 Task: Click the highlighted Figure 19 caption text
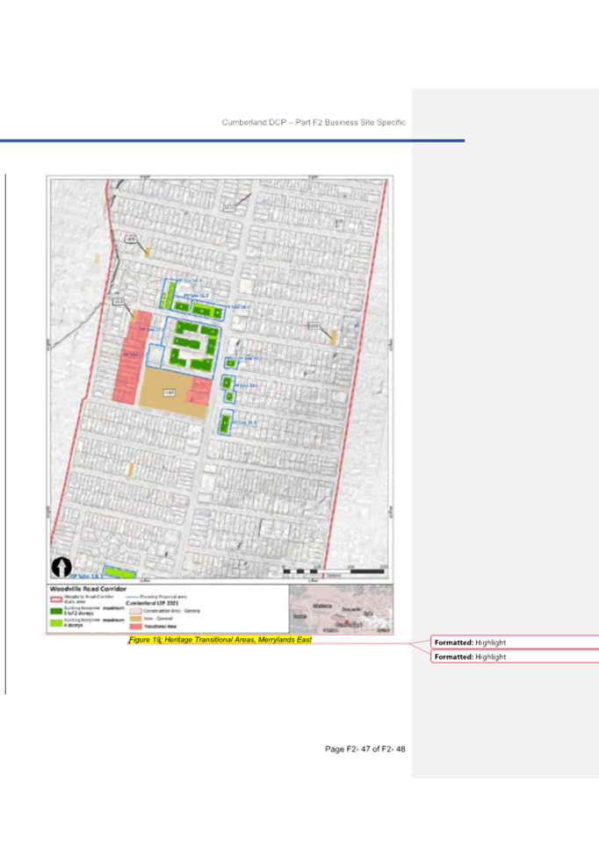(x=220, y=640)
